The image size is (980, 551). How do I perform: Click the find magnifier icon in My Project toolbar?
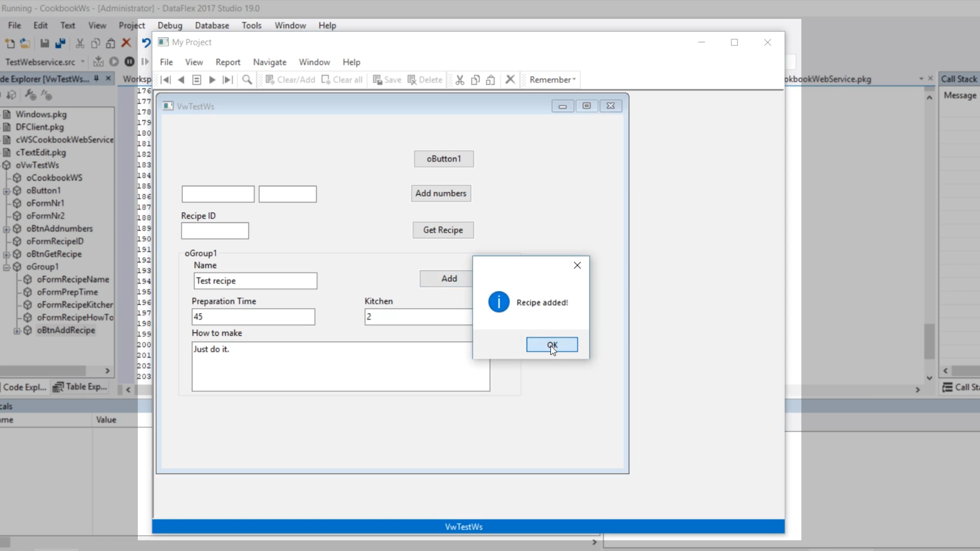tap(247, 80)
